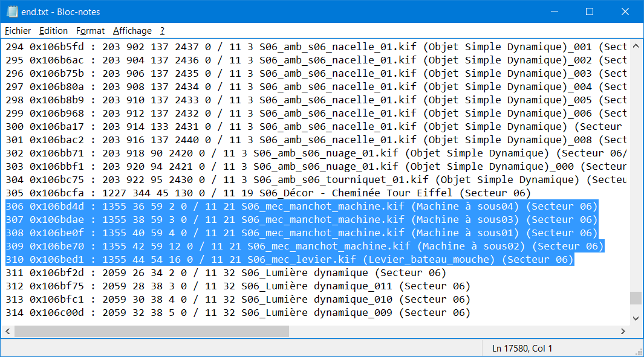
Task: Click '(Machine à sous04)' in selected line 306
Action: [x=465, y=207]
